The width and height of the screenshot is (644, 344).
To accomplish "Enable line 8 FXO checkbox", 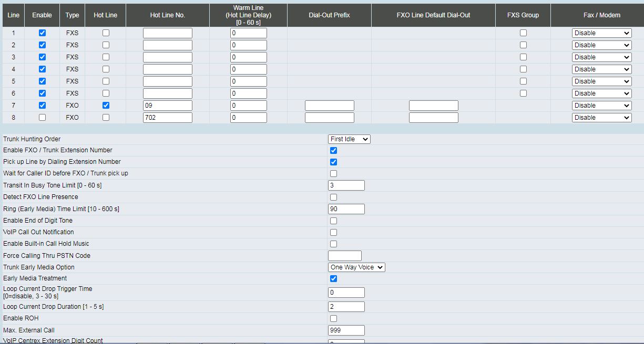I will pyautogui.click(x=42, y=118).
